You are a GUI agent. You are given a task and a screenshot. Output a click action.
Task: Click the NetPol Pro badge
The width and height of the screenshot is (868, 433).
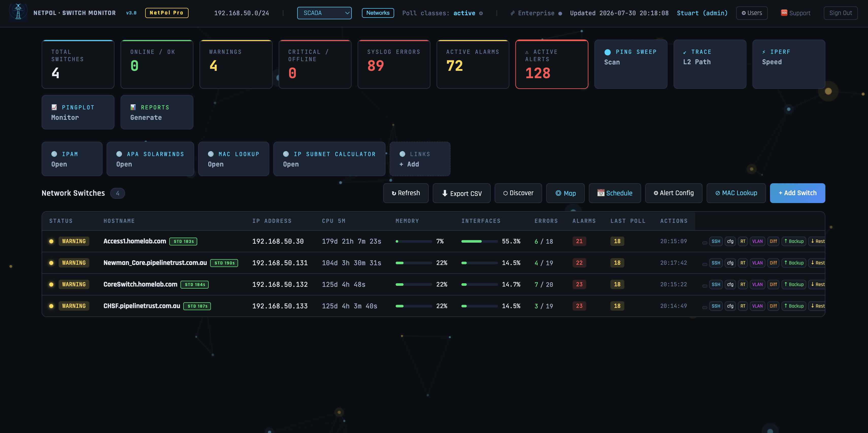166,13
